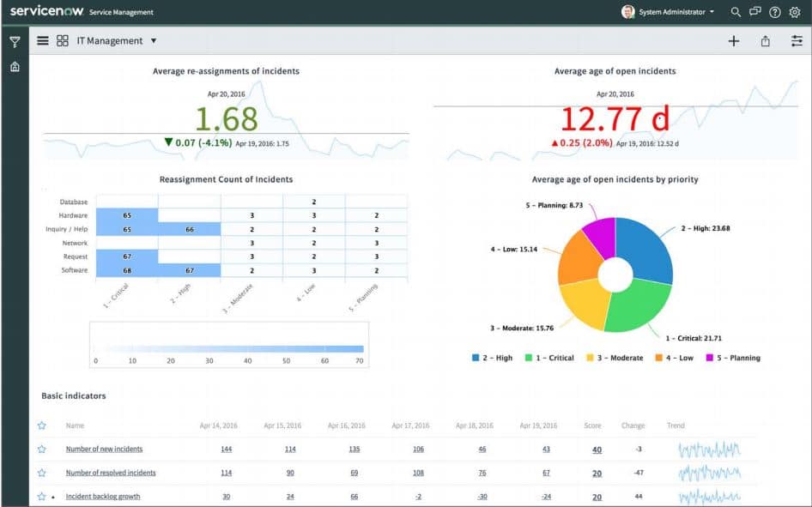The width and height of the screenshot is (812, 507).
Task: Open the share/export icon on the dashboard toolbar
Action: tap(763, 40)
